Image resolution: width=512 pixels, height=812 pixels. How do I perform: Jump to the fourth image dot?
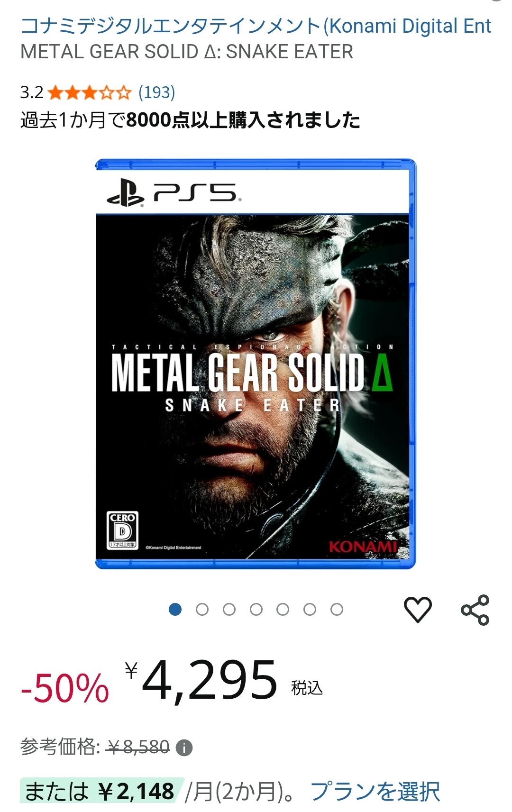pyautogui.click(x=256, y=610)
